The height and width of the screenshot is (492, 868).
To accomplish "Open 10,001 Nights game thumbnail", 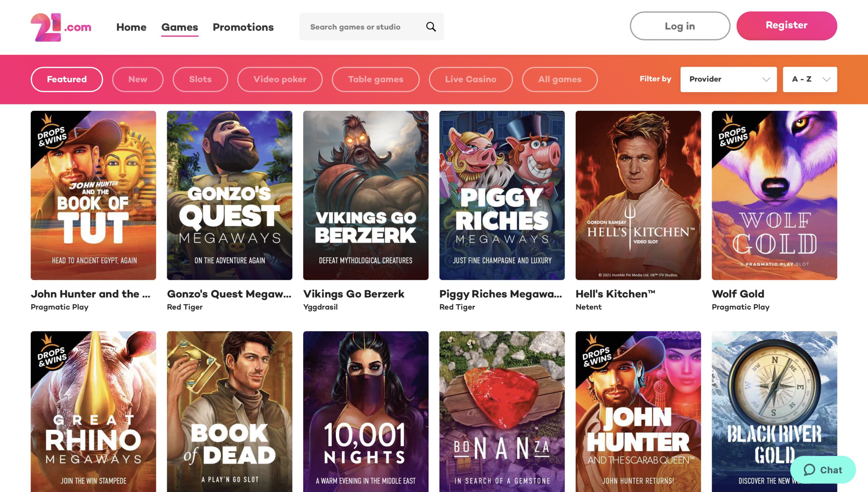I will pos(366,411).
